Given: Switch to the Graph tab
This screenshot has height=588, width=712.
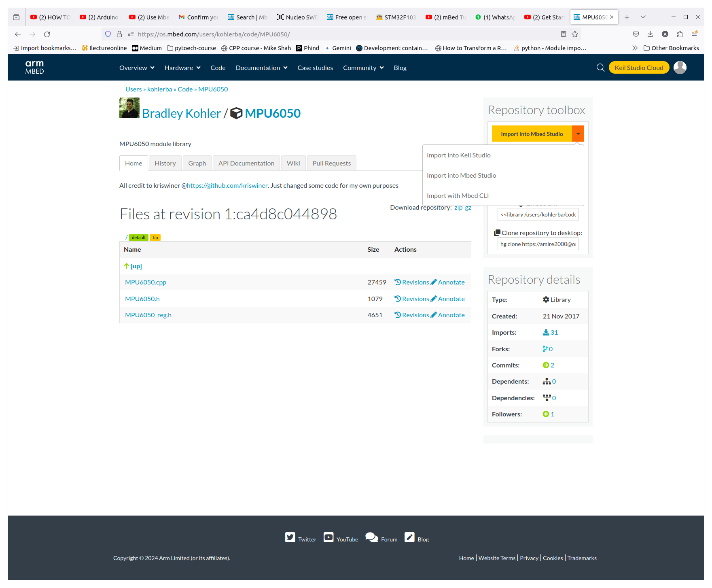Looking at the screenshot, I should (197, 163).
